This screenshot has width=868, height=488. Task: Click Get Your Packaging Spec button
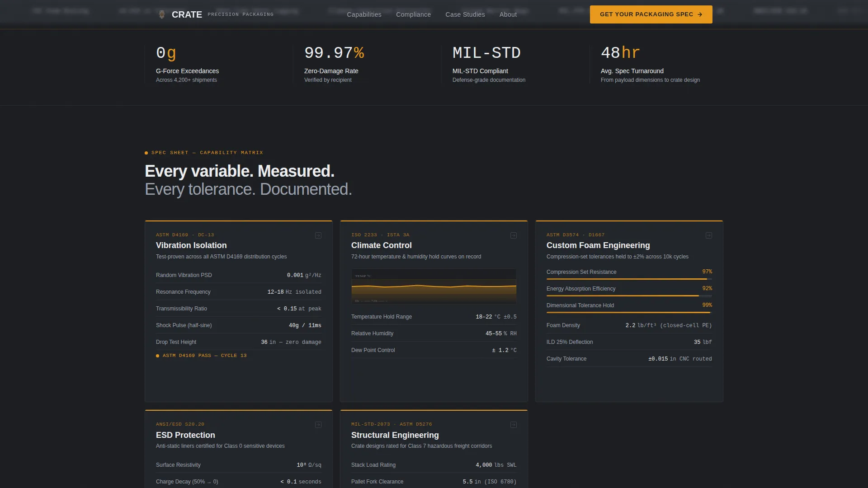point(651,14)
